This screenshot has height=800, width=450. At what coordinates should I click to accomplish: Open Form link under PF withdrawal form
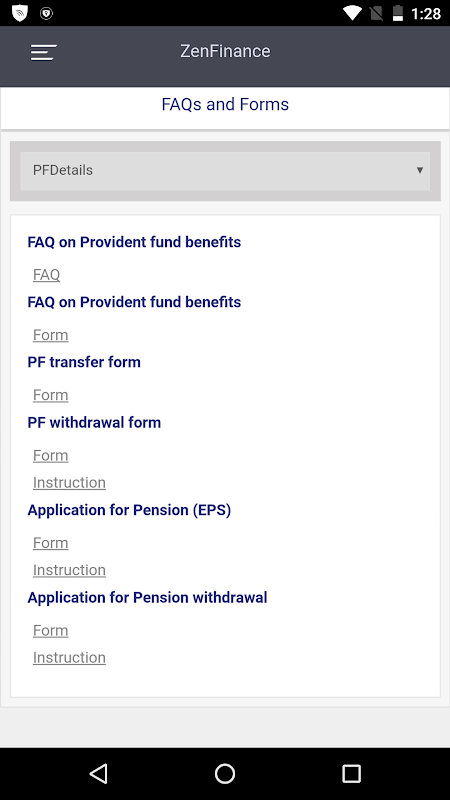(x=51, y=455)
